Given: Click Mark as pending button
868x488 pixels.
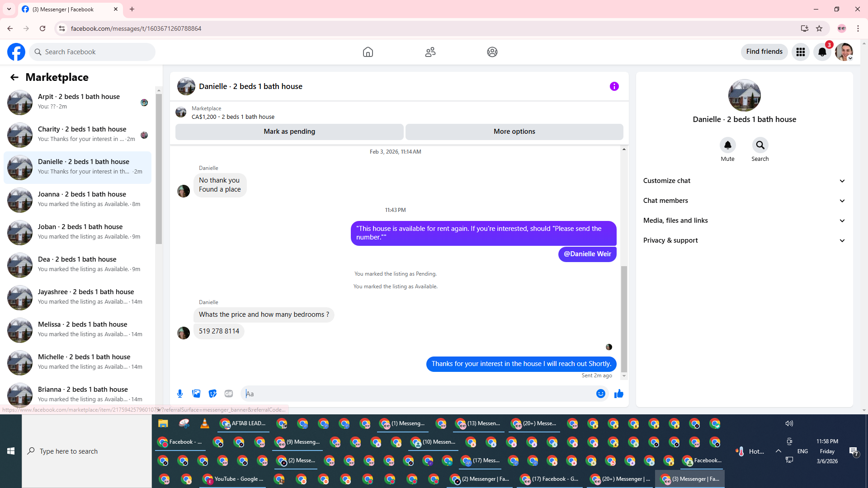Looking at the screenshot, I should [289, 131].
